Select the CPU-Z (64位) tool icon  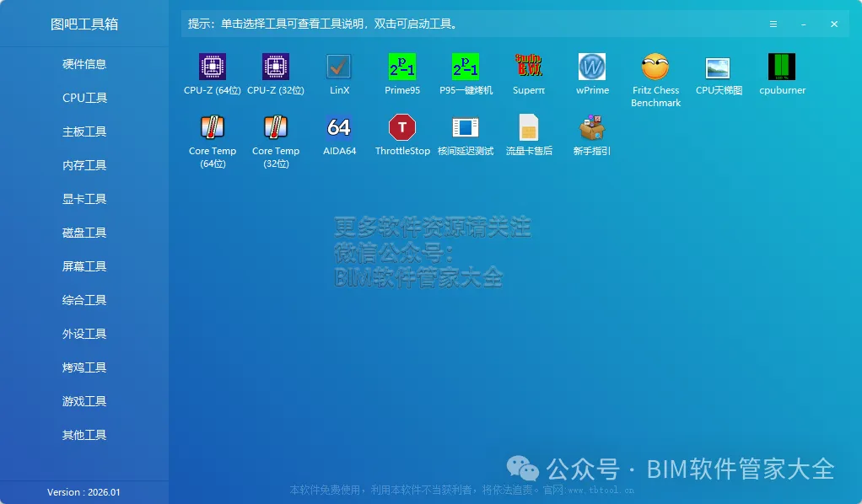click(213, 67)
